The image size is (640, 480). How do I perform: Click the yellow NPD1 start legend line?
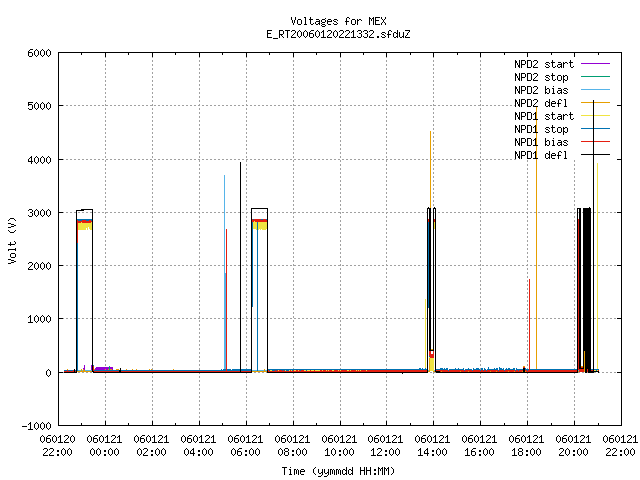(x=595, y=116)
